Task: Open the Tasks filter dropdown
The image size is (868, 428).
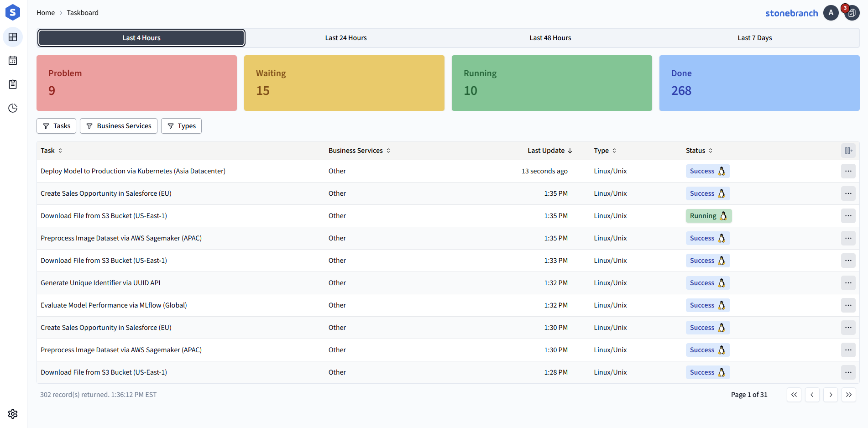Action: [56, 126]
